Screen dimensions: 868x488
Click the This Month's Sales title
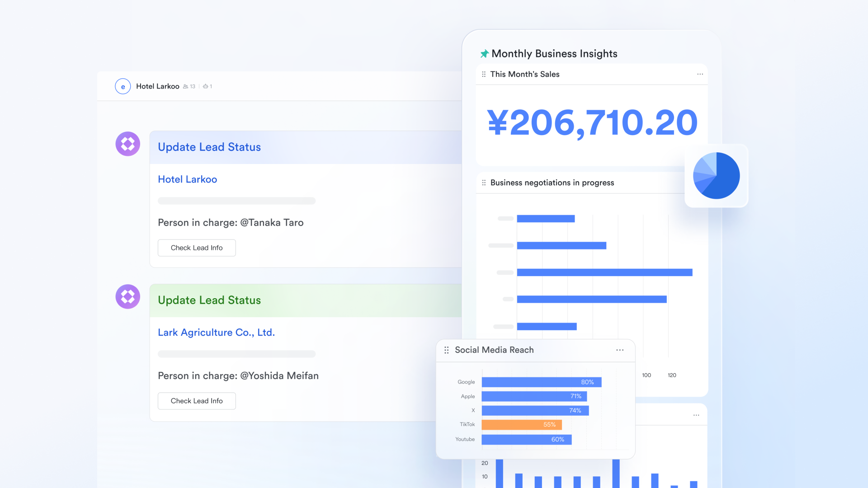coord(525,74)
